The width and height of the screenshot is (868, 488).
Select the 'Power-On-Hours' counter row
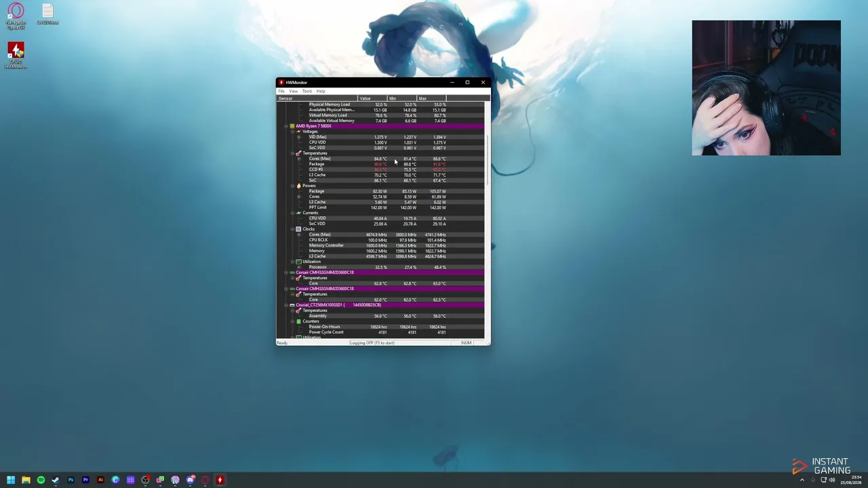pyautogui.click(x=380, y=327)
